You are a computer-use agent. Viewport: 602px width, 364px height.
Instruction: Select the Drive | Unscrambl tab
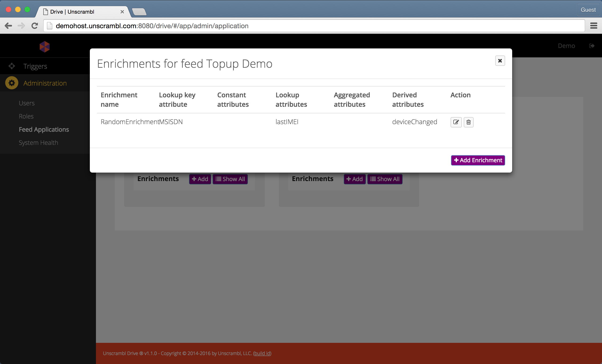click(83, 12)
